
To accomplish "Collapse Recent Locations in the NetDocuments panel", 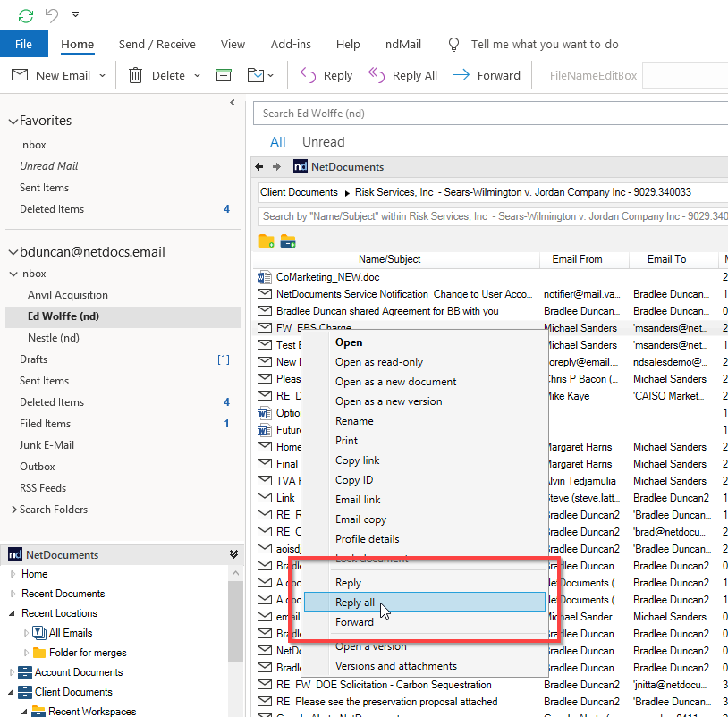I will point(13,613).
